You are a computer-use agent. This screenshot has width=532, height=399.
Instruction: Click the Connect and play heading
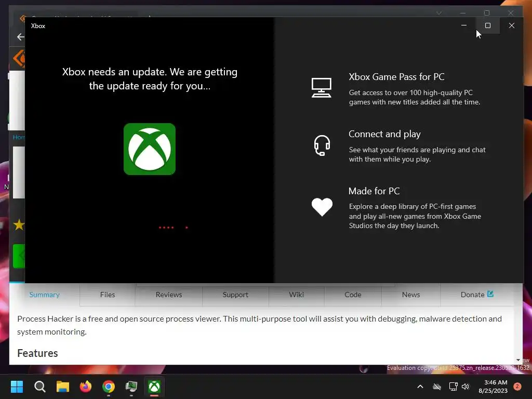click(384, 134)
